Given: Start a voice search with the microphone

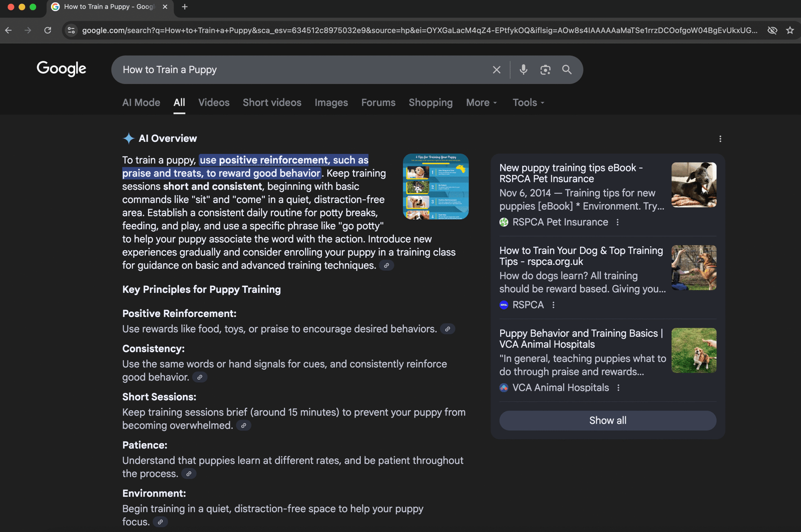Looking at the screenshot, I should (523, 70).
